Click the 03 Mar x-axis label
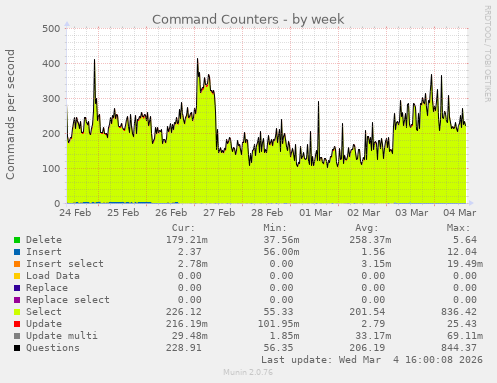The width and height of the screenshot is (497, 383). 412,213
